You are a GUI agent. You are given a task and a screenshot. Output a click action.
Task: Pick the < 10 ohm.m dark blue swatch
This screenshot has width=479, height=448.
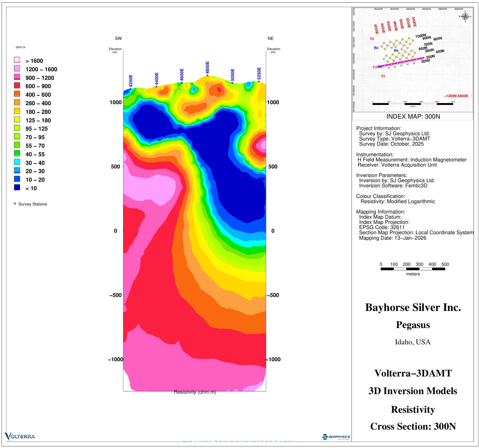[17, 188]
